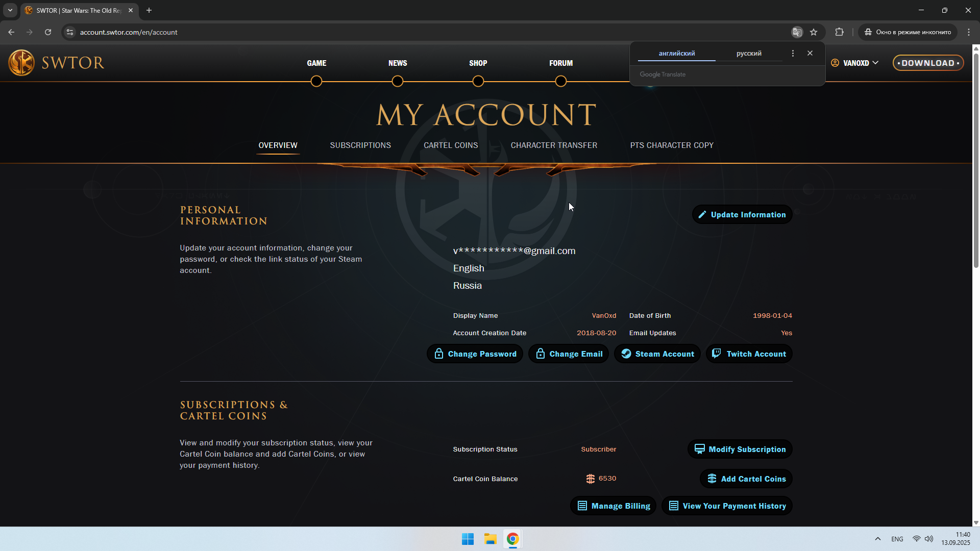Open File Explorer from taskbar
This screenshot has height=551, width=980.
click(491, 539)
